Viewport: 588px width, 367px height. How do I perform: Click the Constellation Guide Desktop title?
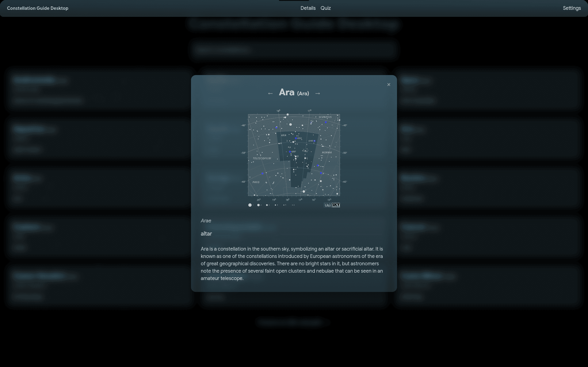pos(38,8)
